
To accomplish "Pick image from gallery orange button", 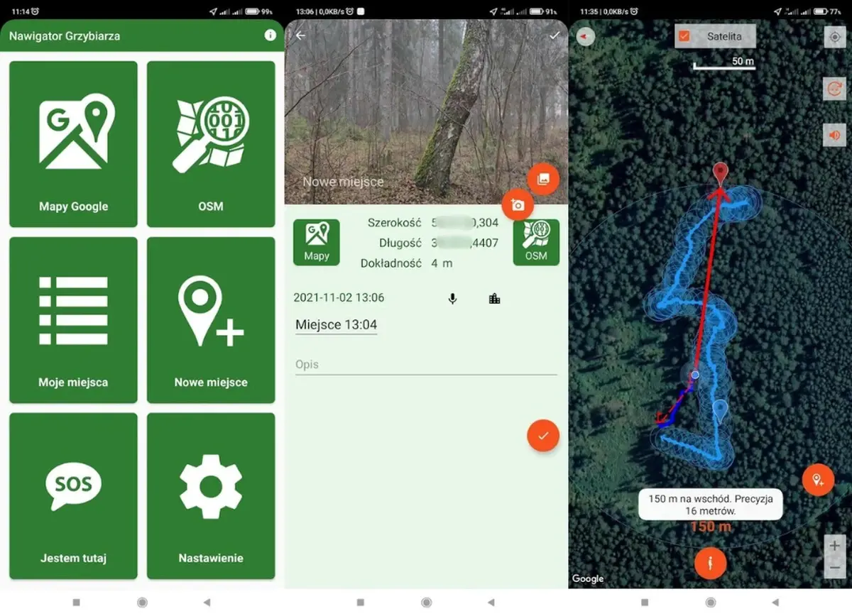I will pyautogui.click(x=543, y=179).
